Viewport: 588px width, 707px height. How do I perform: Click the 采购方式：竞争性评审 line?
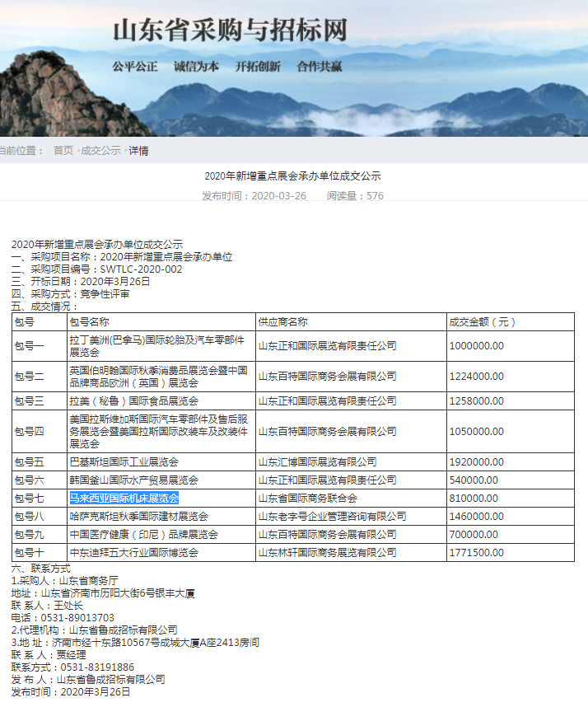(70, 294)
